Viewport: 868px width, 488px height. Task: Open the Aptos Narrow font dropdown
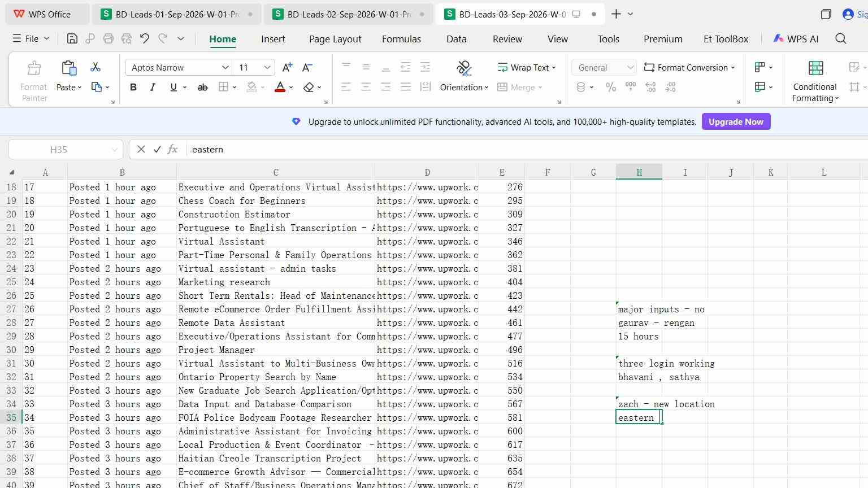point(179,67)
